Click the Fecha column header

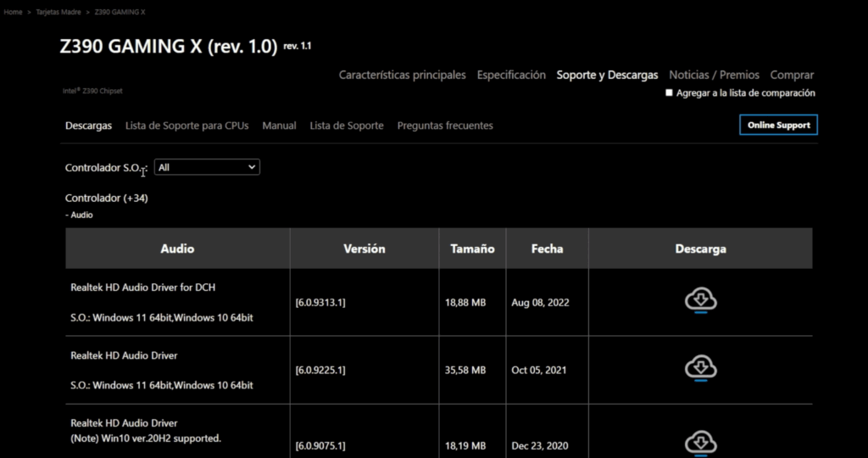tap(547, 249)
